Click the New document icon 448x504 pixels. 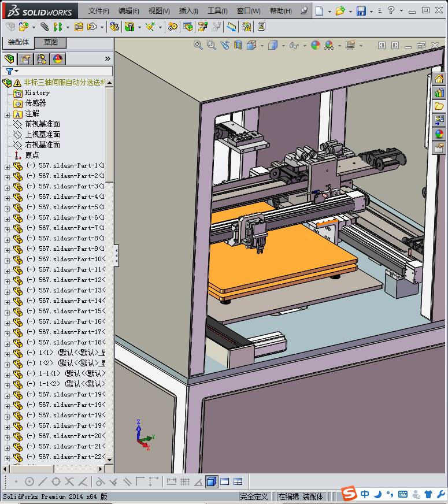pyautogui.click(x=320, y=11)
